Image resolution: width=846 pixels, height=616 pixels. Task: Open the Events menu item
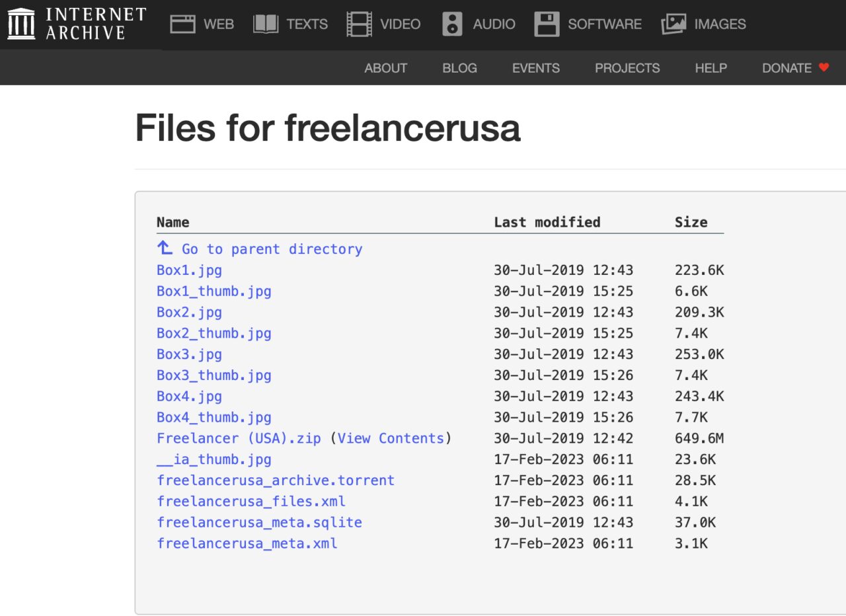point(536,68)
